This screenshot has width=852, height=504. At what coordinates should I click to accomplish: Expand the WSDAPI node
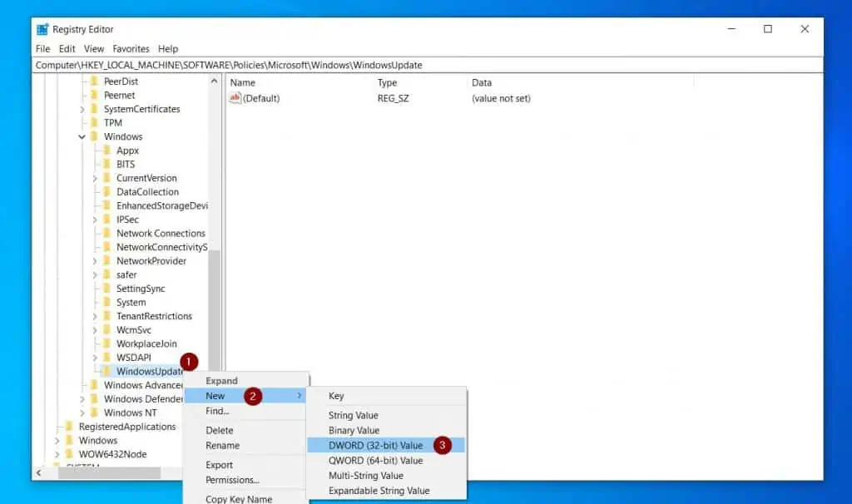[95, 358]
